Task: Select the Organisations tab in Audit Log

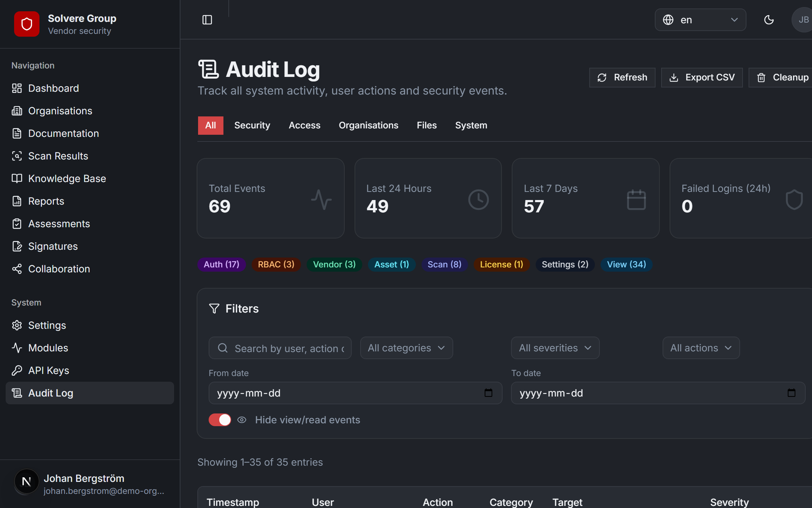Action: (x=368, y=126)
